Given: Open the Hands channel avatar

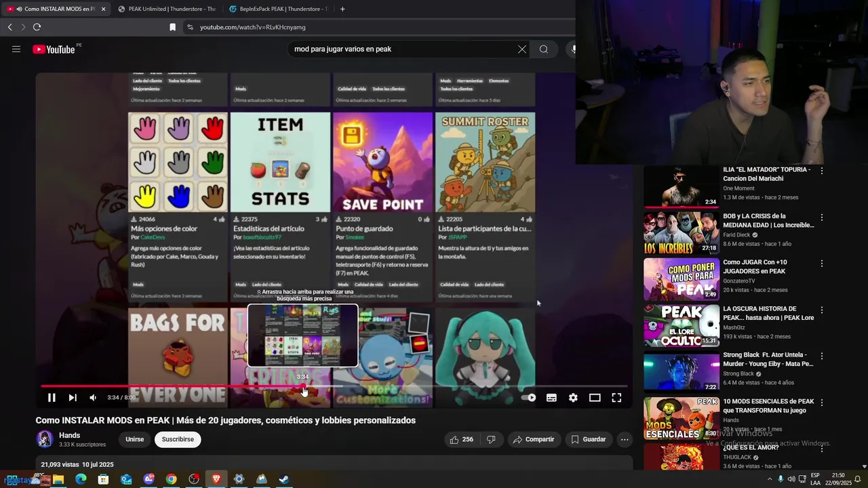Looking at the screenshot, I should click(45, 439).
